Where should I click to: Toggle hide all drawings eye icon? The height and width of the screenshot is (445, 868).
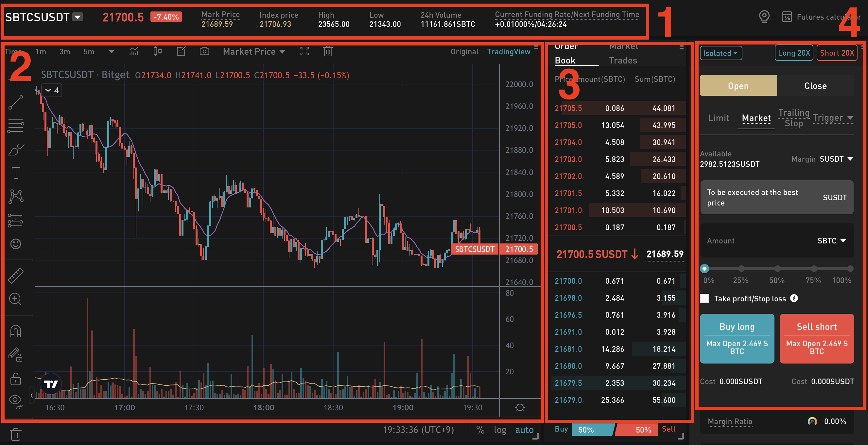15,401
